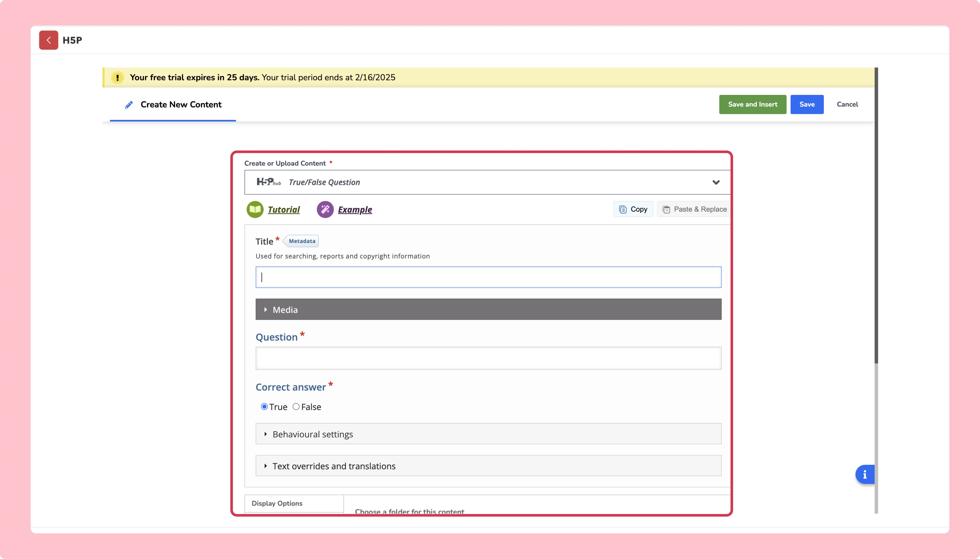The width and height of the screenshot is (980, 559).
Task: Click the blue info bubble icon
Action: tap(865, 474)
